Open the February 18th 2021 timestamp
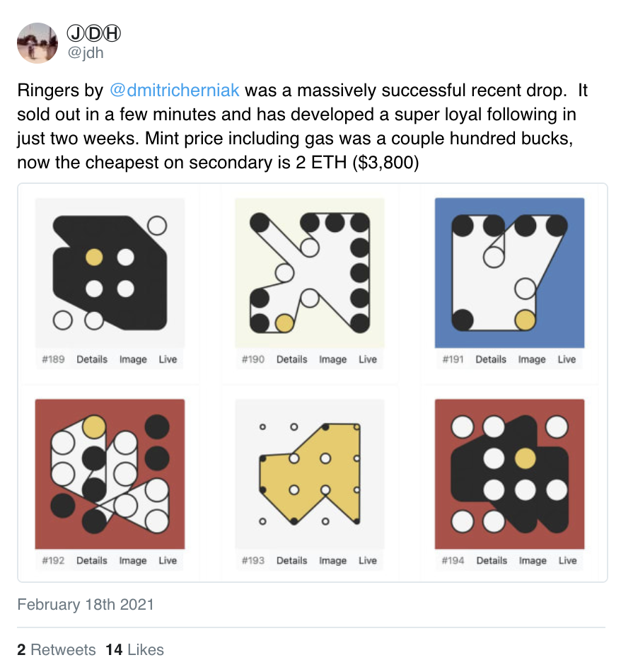621x672 pixels. (x=86, y=604)
